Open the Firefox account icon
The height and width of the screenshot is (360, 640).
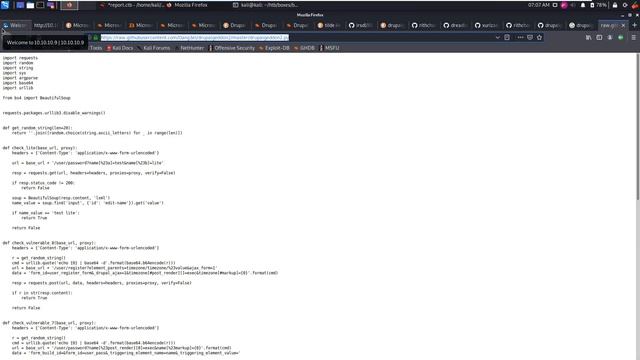610,38
